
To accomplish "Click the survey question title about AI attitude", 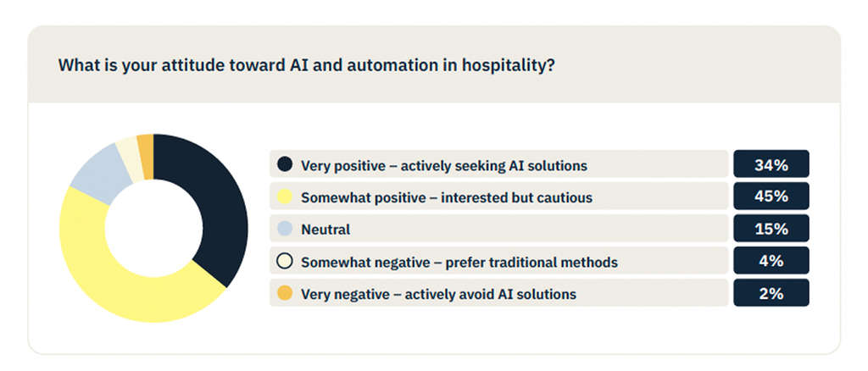I will (307, 65).
